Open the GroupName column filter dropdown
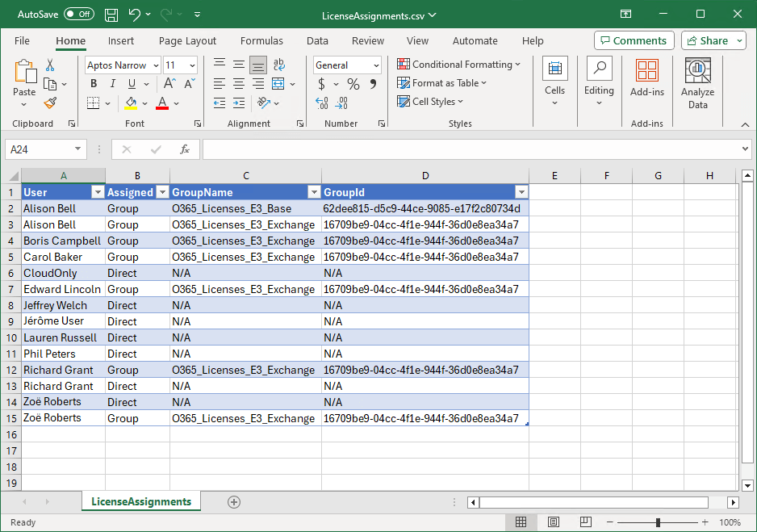Screen dimensions: 757x532 tap(314, 192)
